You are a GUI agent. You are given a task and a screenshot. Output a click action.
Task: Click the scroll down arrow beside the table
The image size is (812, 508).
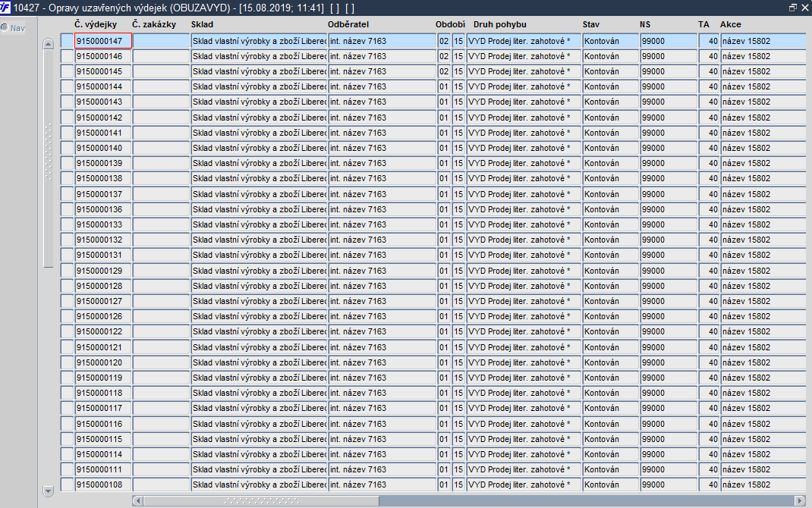(48, 491)
